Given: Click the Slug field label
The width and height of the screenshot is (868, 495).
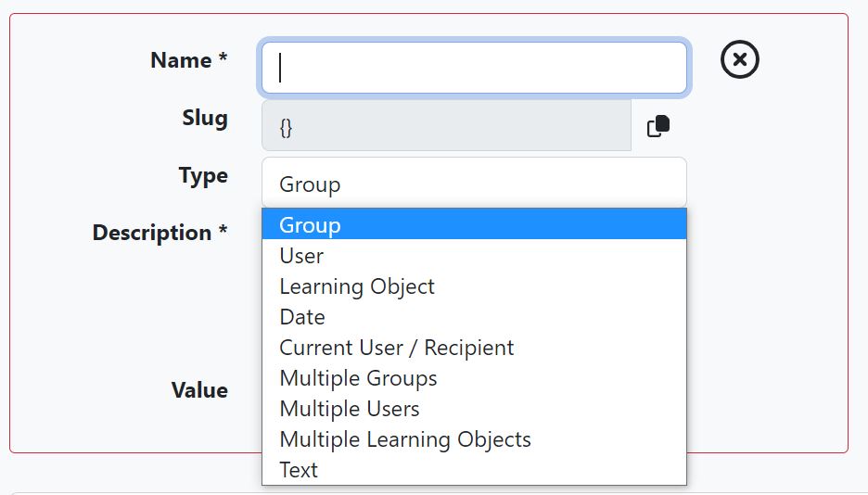Looking at the screenshot, I should 205,118.
